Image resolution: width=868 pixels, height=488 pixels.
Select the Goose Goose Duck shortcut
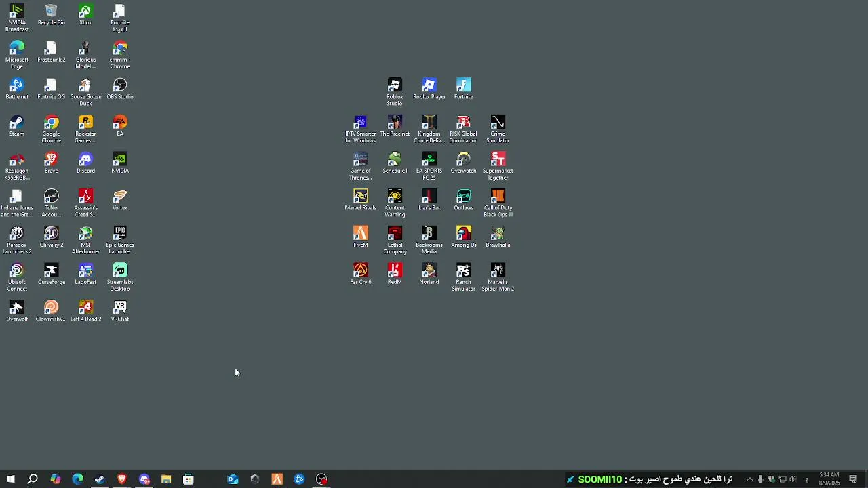coord(85,93)
